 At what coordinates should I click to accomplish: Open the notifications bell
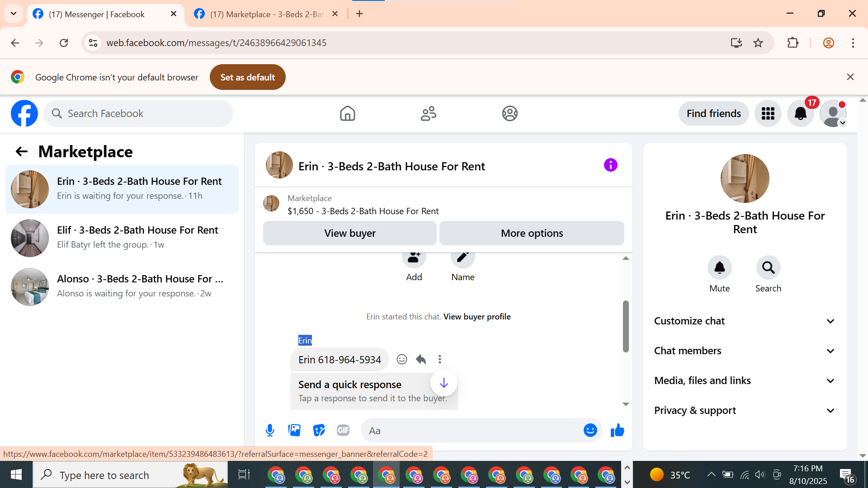point(800,113)
